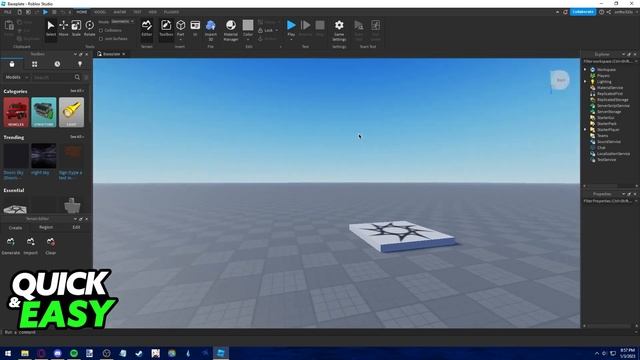Viewport: 640px width, 360px height.
Task: Open the Toolbox Inventory grid tab
Action: tap(35, 64)
